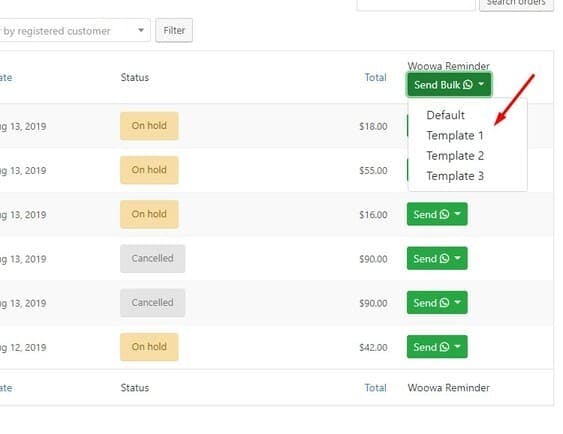This screenshot has height=434, width=563.
Task: Click WhatsApp icon on $42.00 order Send button
Action: pyautogui.click(x=445, y=347)
